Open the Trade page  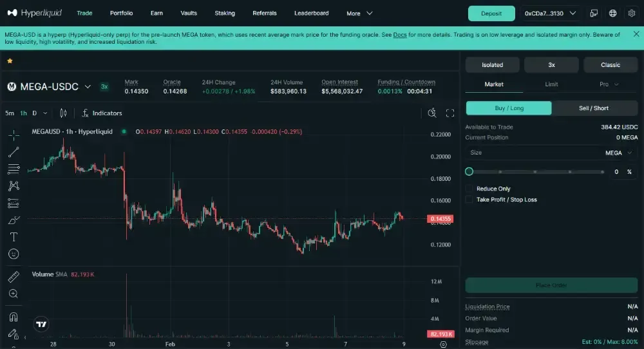pos(84,13)
